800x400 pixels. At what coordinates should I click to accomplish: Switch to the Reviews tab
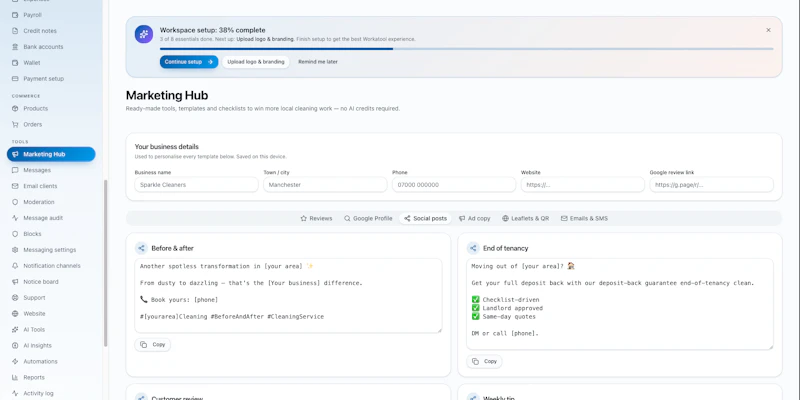pyautogui.click(x=316, y=218)
